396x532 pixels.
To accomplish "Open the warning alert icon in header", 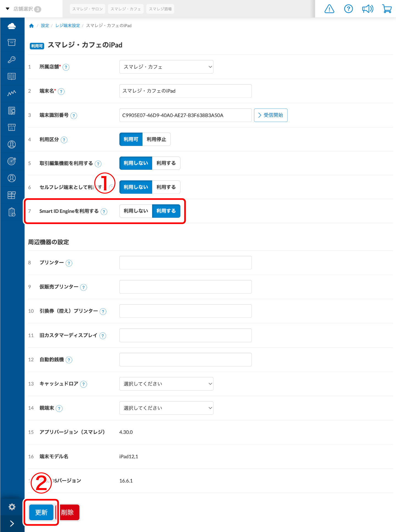I will [329, 9].
